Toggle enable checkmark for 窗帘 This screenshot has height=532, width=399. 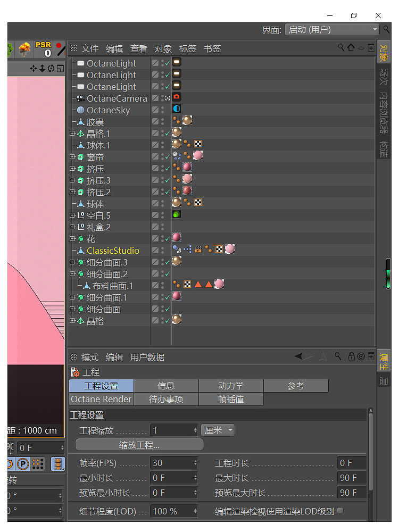[x=167, y=157]
